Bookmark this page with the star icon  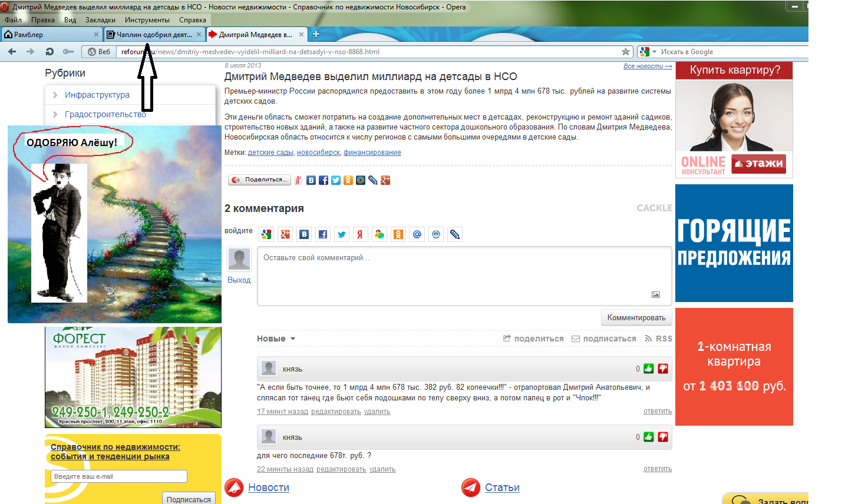click(x=626, y=52)
